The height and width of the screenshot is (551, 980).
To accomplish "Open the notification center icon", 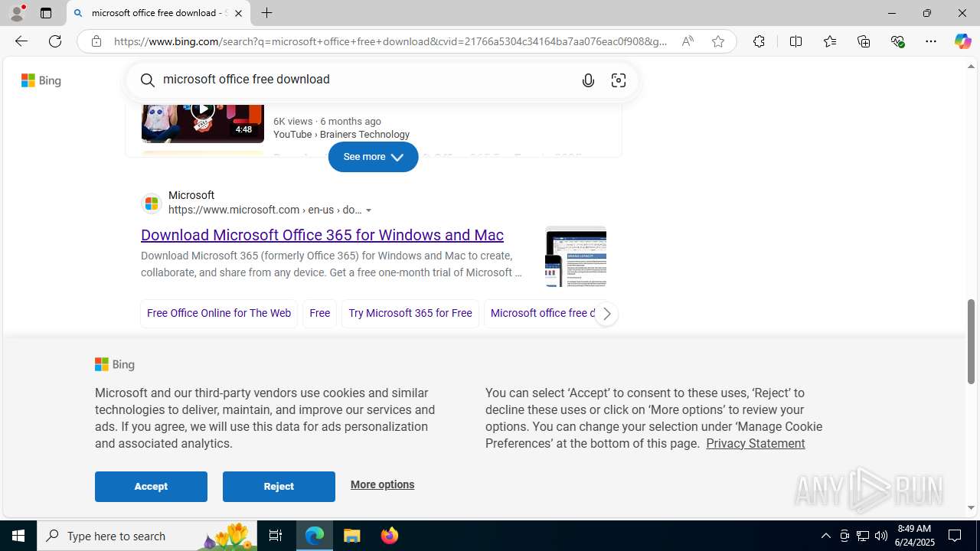I will (955, 536).
